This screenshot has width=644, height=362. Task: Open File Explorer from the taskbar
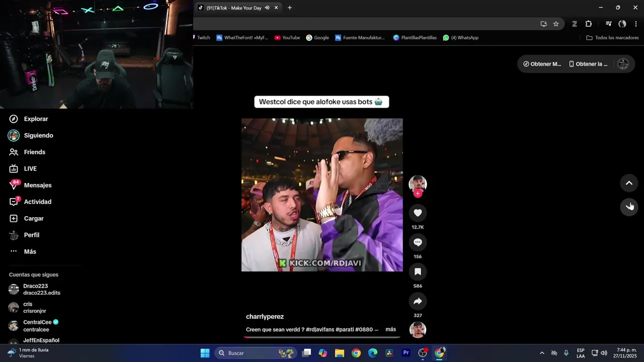pos(340,353)
